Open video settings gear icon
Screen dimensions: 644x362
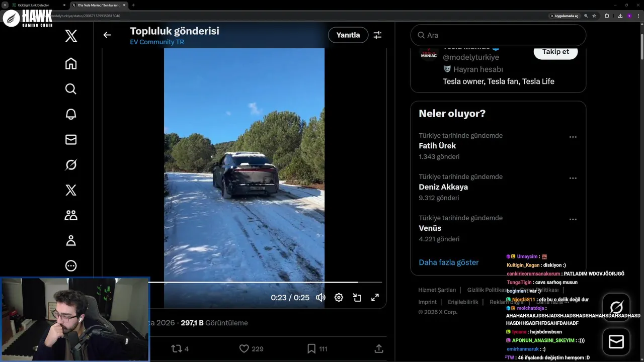pos(339,297)
